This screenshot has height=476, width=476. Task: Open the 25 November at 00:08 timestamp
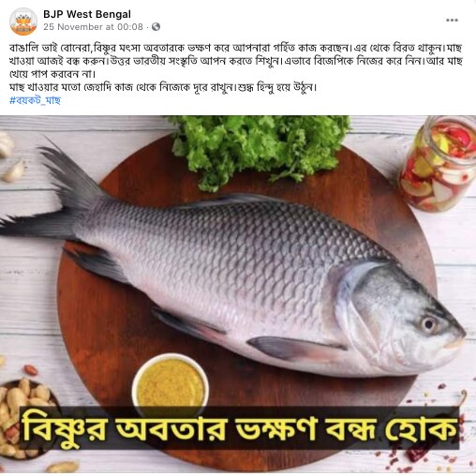93,27
